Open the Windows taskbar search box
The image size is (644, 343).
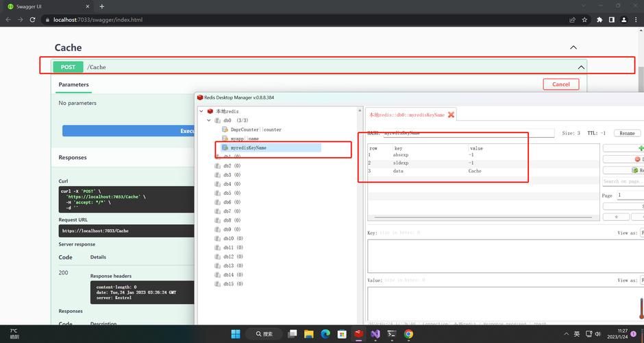tap(264, 334)
